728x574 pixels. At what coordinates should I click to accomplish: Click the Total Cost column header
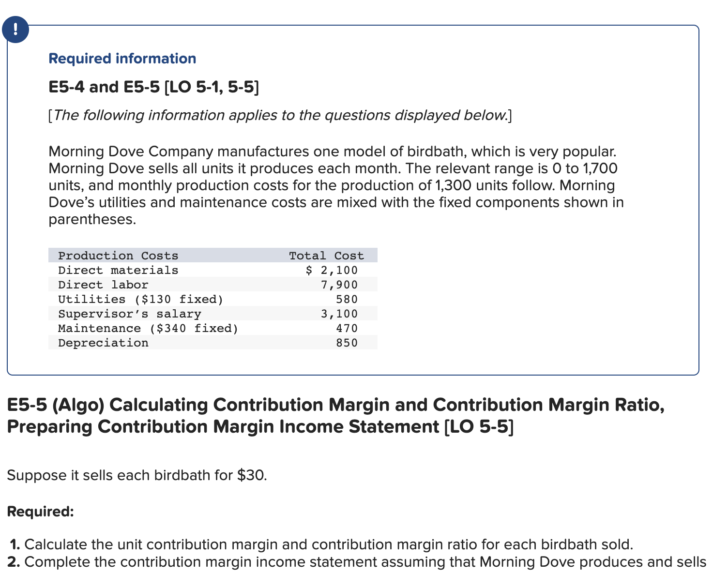click(327, 255)
